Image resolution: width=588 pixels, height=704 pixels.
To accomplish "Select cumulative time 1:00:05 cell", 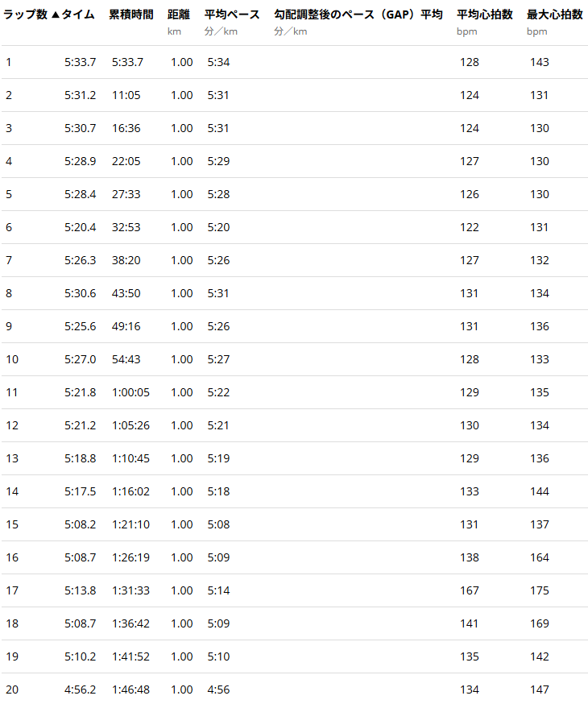I will pyautogui.click(x=130, y=392).
